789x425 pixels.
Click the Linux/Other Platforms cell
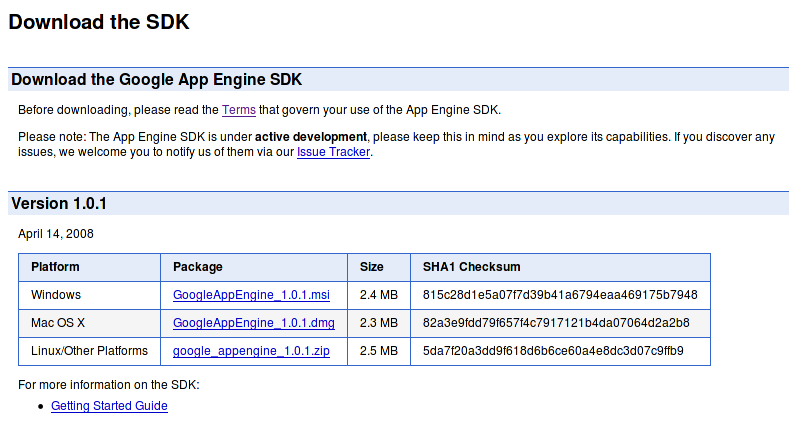(90, 351)
